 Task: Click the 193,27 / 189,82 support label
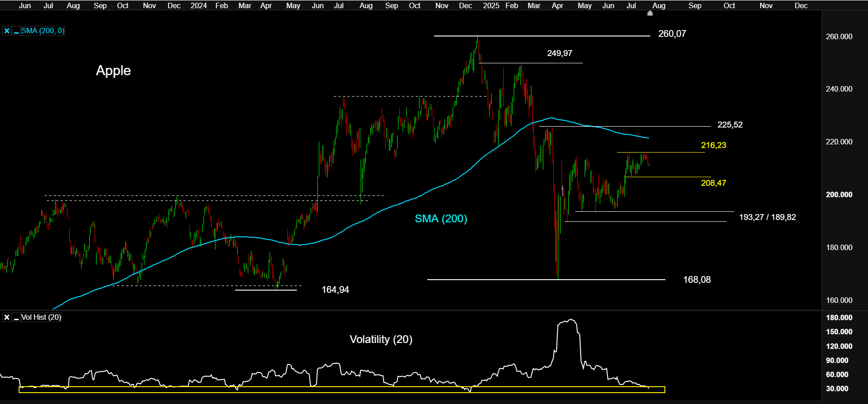tap(767, 217)
